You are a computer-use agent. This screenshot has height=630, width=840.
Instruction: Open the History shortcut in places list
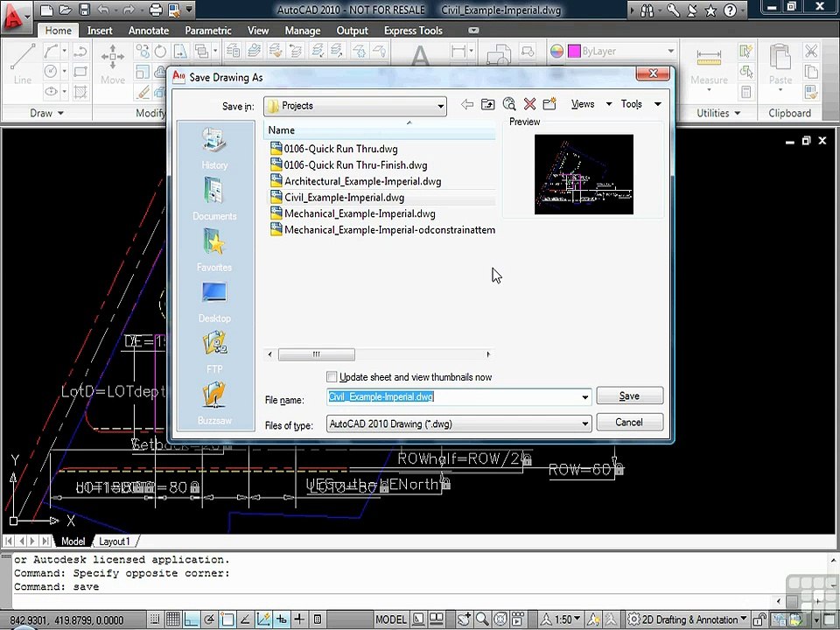(214, 147)
